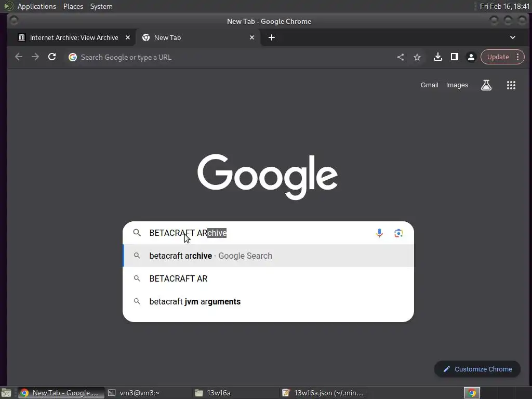Select 'BETACRAFT AR' suggestion
This screenshot has height=399, width=532.
click(x=268, y=278)
